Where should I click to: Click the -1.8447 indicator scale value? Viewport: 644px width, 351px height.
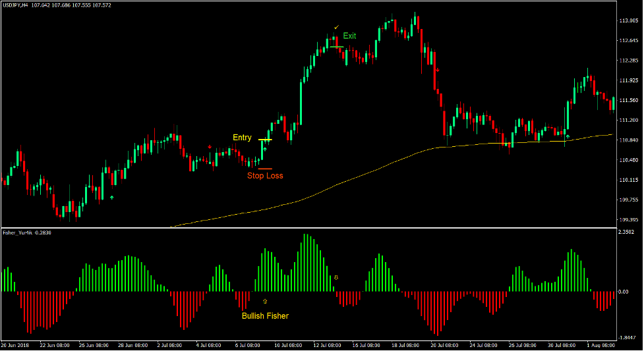tap(626, 337)
